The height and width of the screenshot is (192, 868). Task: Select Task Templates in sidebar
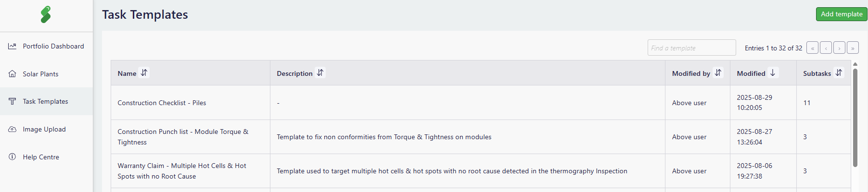[46, 101]
